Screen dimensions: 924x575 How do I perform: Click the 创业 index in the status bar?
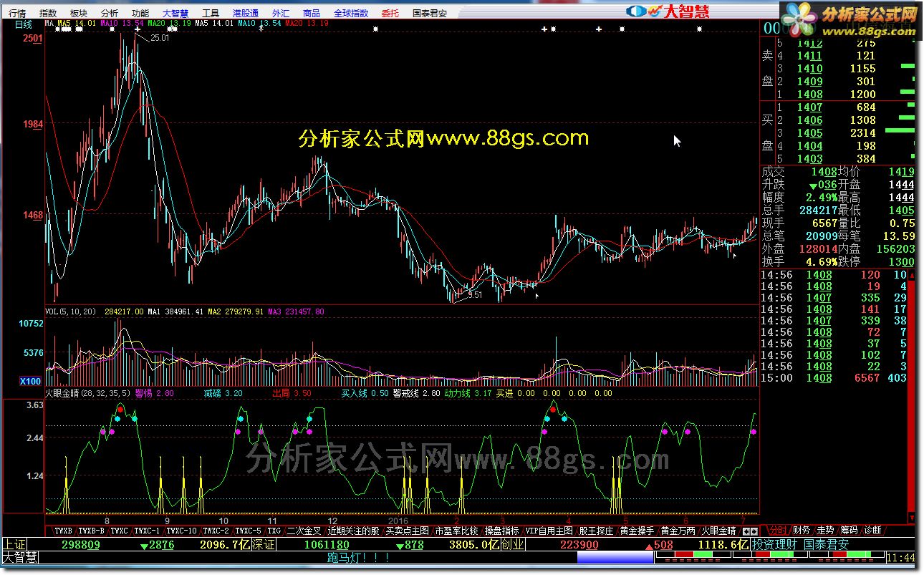(x=512, y=544)
